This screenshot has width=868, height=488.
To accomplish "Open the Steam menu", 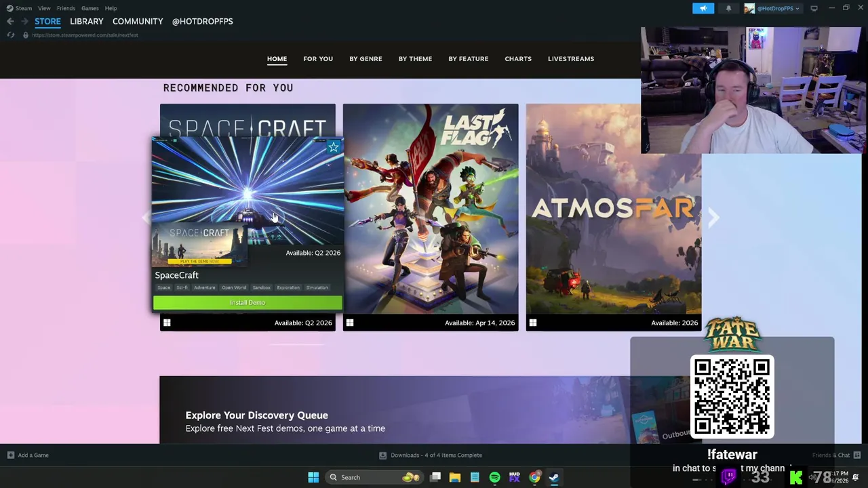I will (x=19, y=8).
